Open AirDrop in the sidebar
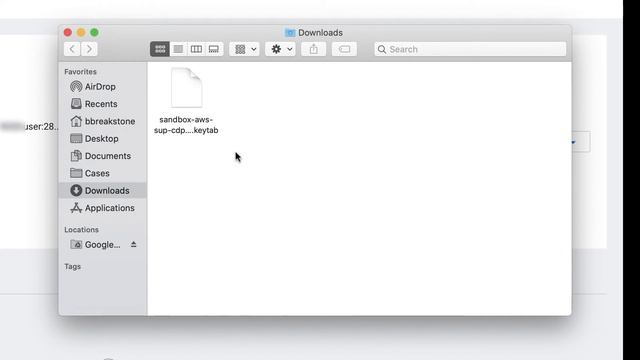 [x=103, y=87]
